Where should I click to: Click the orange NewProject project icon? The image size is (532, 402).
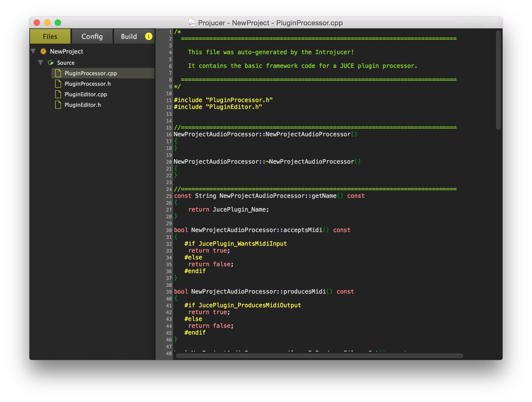click(x=43, y=51)
